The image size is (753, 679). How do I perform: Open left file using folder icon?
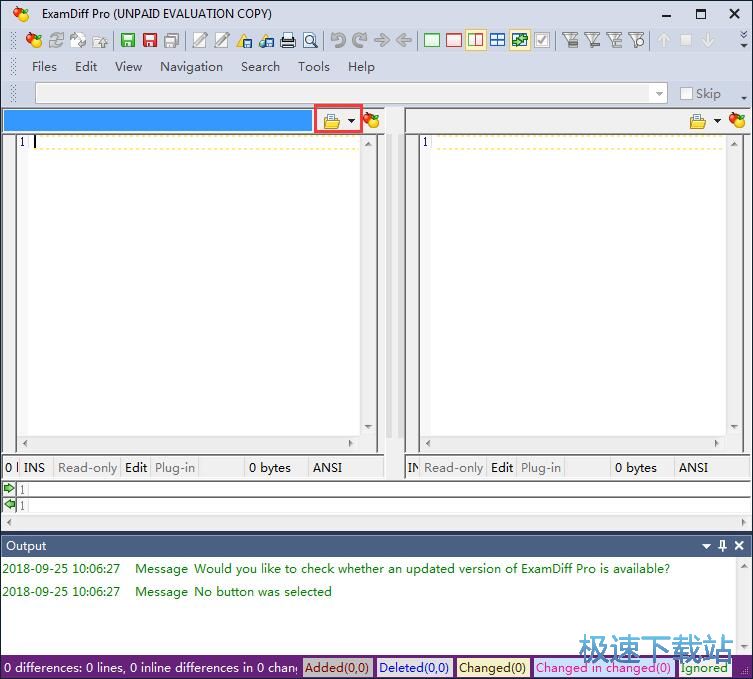tap(331, 121)
